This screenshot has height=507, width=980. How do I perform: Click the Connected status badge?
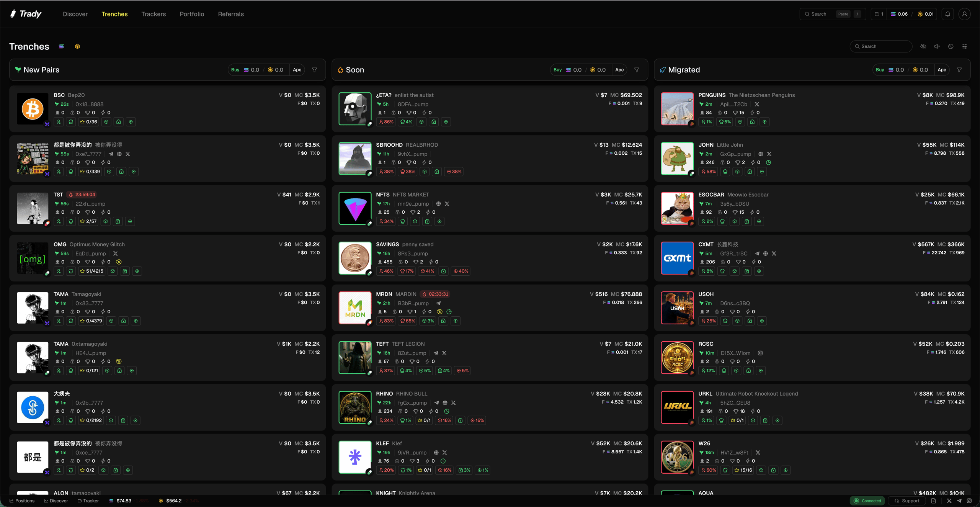pos(867,501)
